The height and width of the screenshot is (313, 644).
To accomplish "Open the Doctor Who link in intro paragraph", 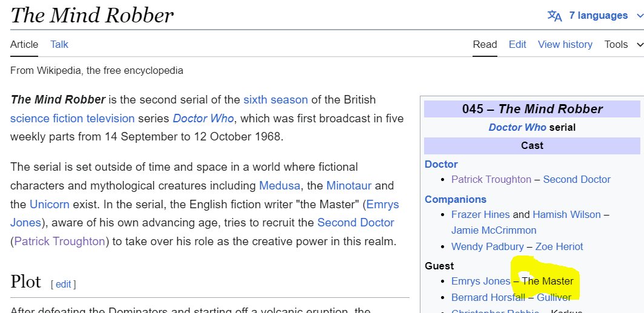I will click(204, 119).
